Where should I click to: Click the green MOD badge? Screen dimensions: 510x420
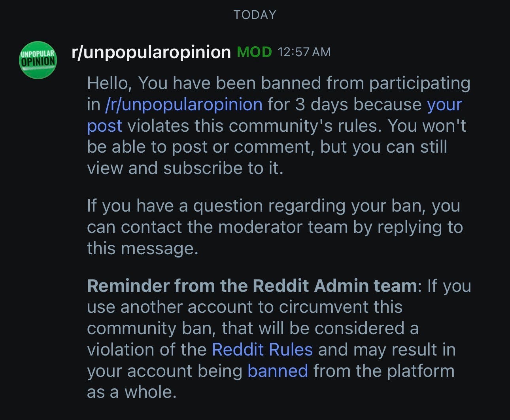pos(254,52)
